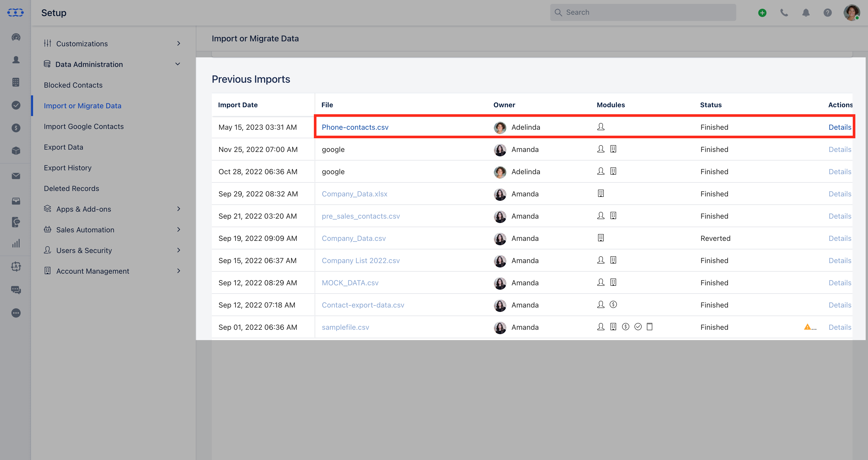Open Details for Phone-contacts.csv import
Screen dimensions: 868x460
pyautogui.click(x=840, y=127)
